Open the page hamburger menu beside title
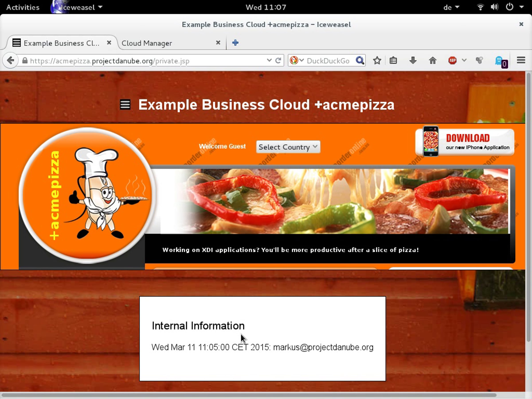The height and width of the screenshot is (399, 532). tap(125, 105)
